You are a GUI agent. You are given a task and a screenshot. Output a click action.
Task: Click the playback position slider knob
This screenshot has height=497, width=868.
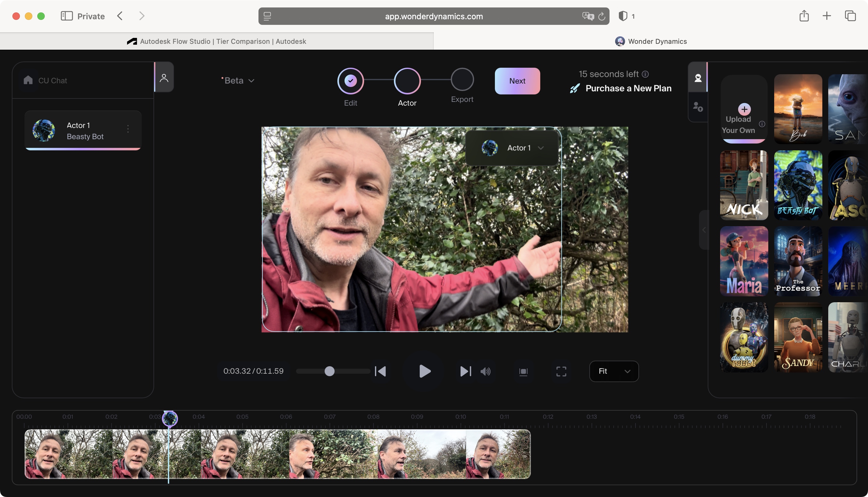click(329, 371)
